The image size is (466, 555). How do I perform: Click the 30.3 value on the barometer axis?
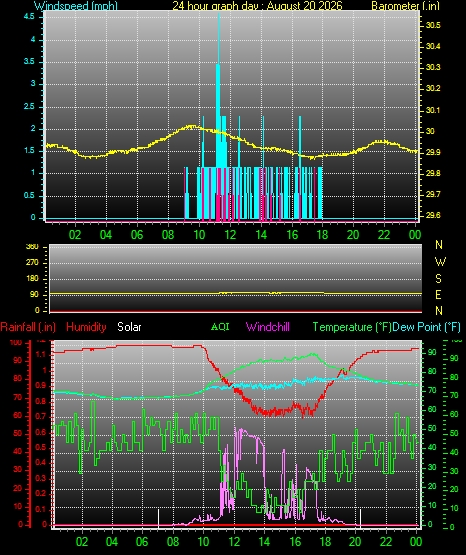pyautogui.click(x=433, y=67)
